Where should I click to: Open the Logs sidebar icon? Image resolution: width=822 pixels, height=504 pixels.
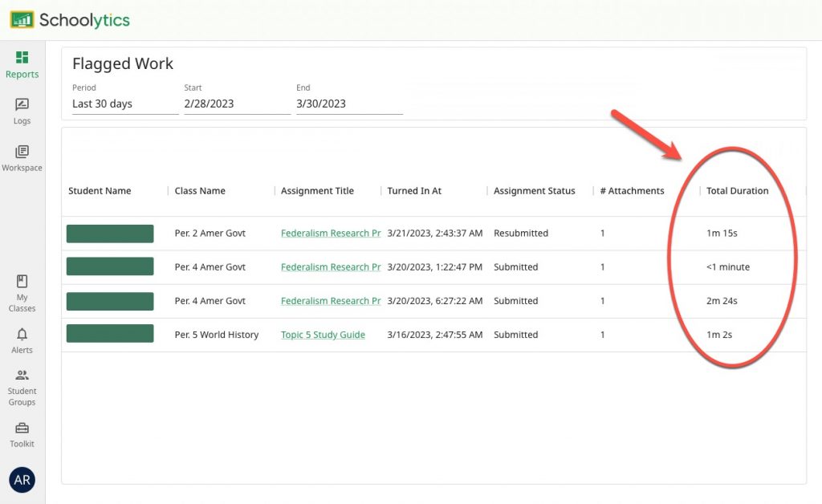pos(22,105)
